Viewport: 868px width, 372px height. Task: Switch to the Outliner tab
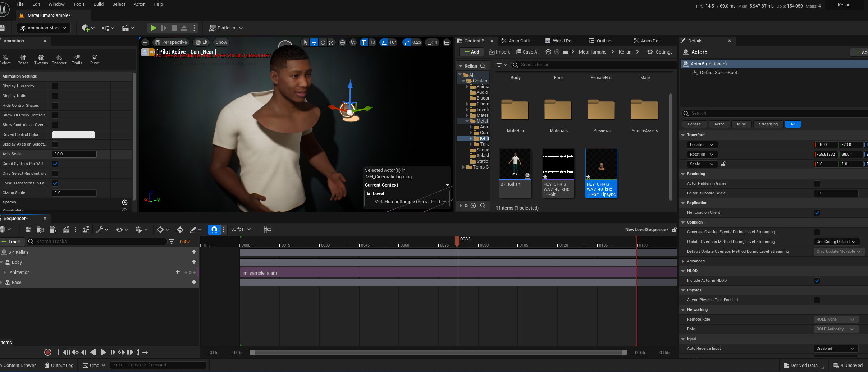click(x=601, y=41)
